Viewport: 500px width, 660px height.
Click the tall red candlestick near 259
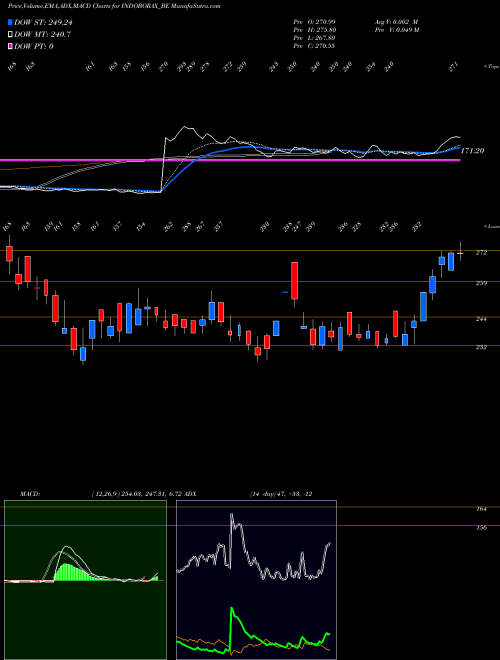click(x=295, y=280)
